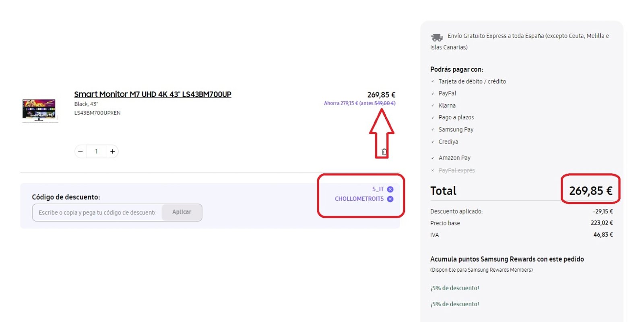Viewport: 644px width, 322px height.
Task: Click the Descuento aplicado value -29,15 €
Action: pyautogui.click(x=603, y=211)
